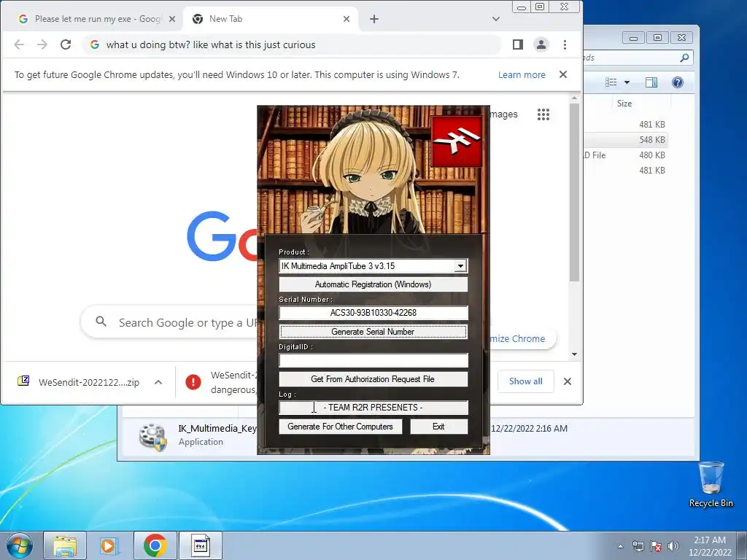Viewport: 747px width, 560px height.
Task: Go back in Chrome
Action: [19, 44]
